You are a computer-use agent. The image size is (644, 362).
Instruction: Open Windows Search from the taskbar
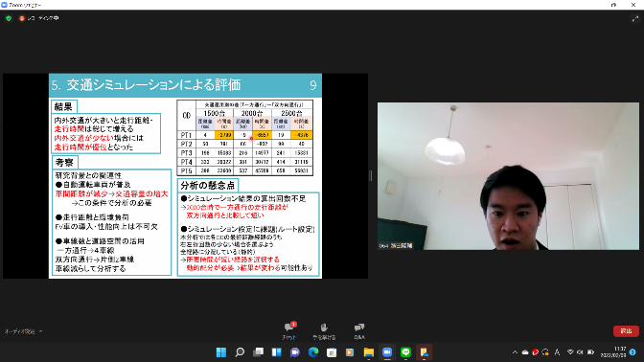tap(240, 352)
